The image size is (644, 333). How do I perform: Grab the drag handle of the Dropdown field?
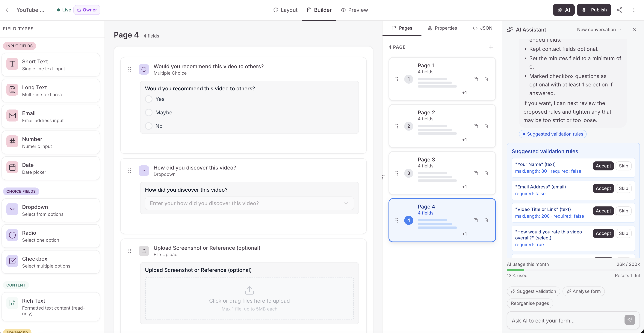129,171
